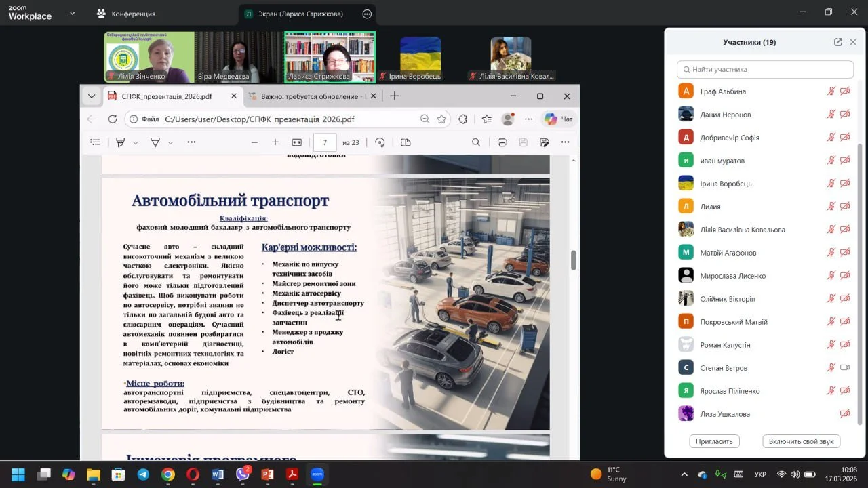The height and width of the screenshot is (488, 868).
Task: Click the Пригласить button
Action: [x=714, y=441]
